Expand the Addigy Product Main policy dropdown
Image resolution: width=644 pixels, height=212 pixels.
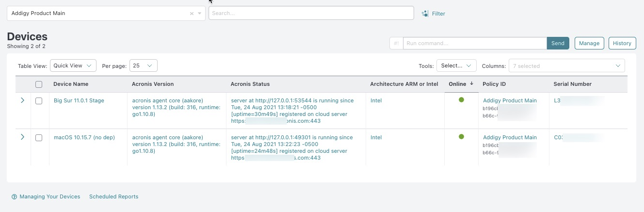[x=200, y=14]
